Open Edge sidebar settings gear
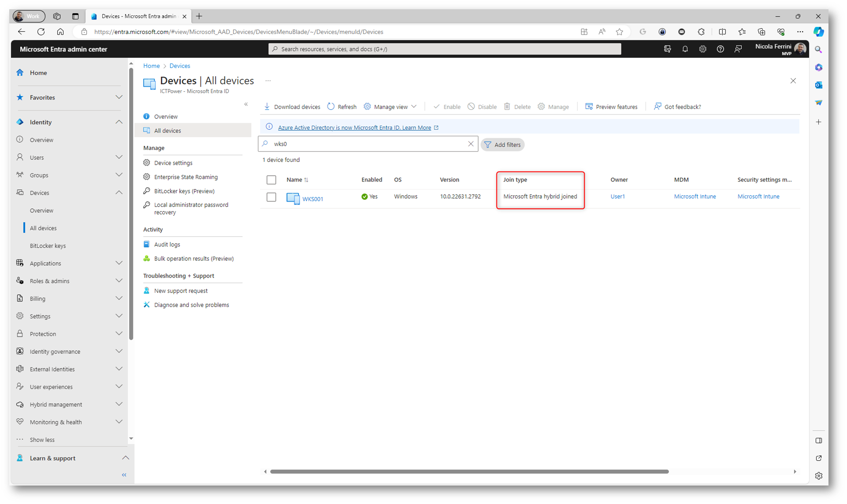Image resolution: width=847 pixels, height=504 pixels. click(818, 476)
